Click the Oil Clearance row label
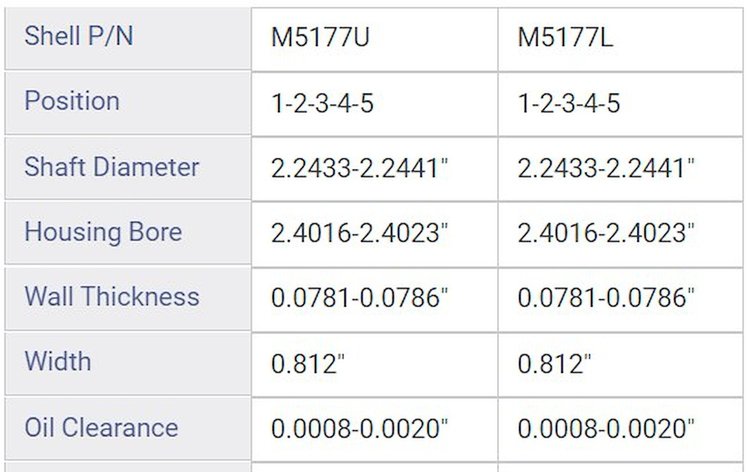The width and height of the screenshot is (750, 472). coord(101,428)
